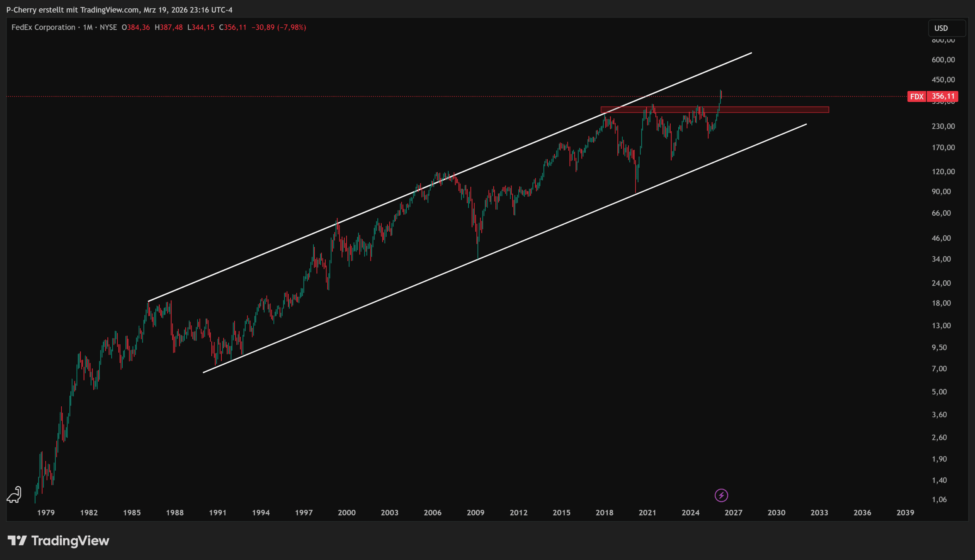Screen dimensions: 975x560
Task: Click the 2027 label on time axis
Action: pyautogui.click(x=733, y=512)
